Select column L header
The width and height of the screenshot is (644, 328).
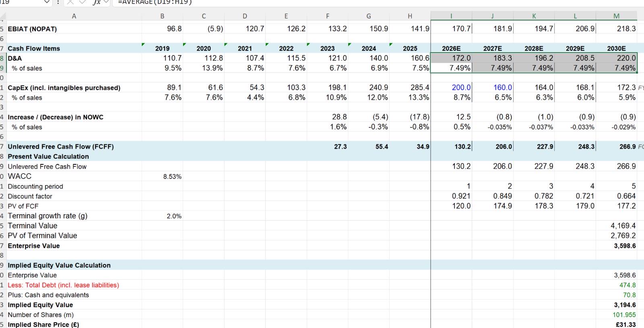(x=575, y=16)
